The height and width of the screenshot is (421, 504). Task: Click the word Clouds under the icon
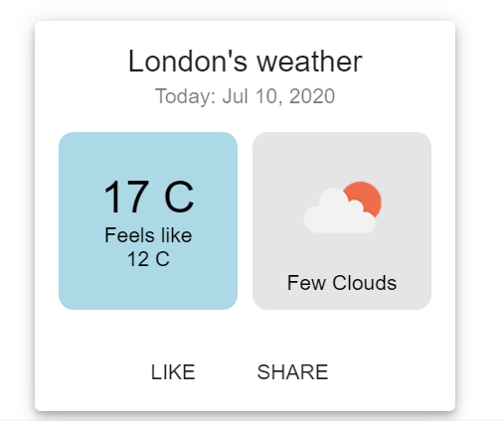click(365, 283)
